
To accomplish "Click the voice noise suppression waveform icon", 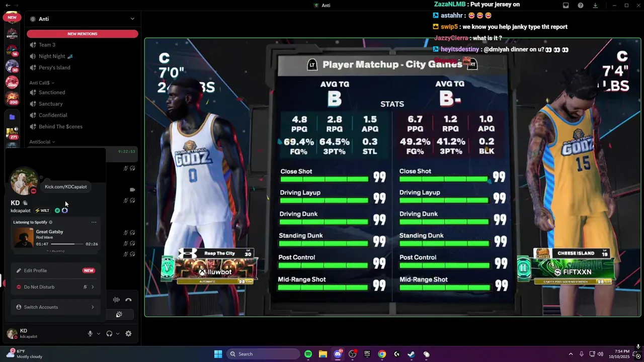I will (116, 300).
